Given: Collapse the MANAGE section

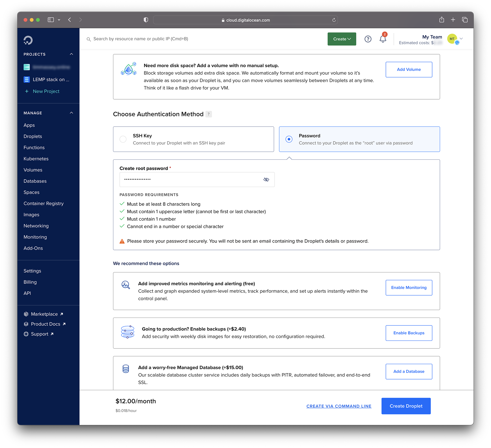Looking at the screenshot, I should pos(71,113).
